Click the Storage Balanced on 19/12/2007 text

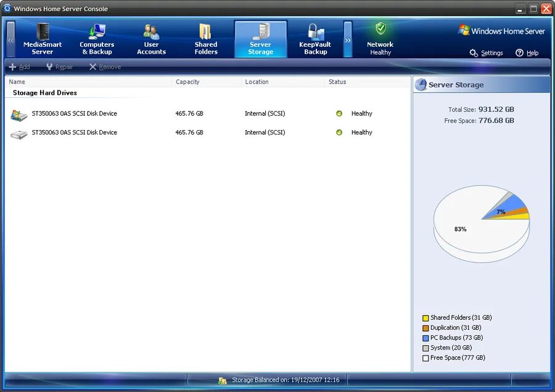(x=286, y=380)
